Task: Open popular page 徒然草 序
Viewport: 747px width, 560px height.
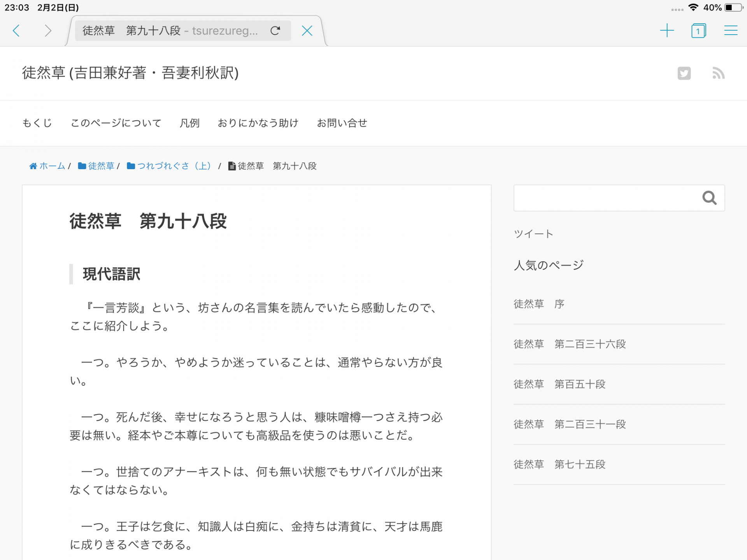Action: click(x=539, y=304)
